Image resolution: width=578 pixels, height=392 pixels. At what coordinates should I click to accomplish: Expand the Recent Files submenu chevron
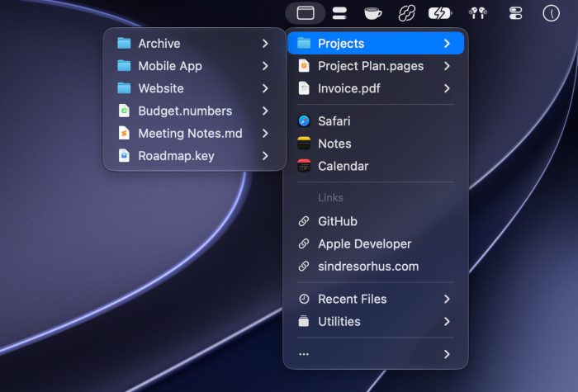447,299
